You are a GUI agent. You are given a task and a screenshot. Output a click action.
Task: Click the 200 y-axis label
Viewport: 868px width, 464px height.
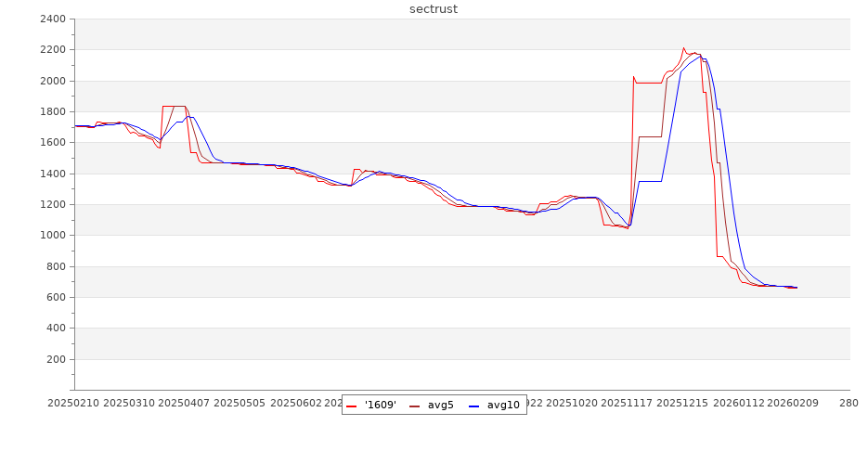pos(57,359)
